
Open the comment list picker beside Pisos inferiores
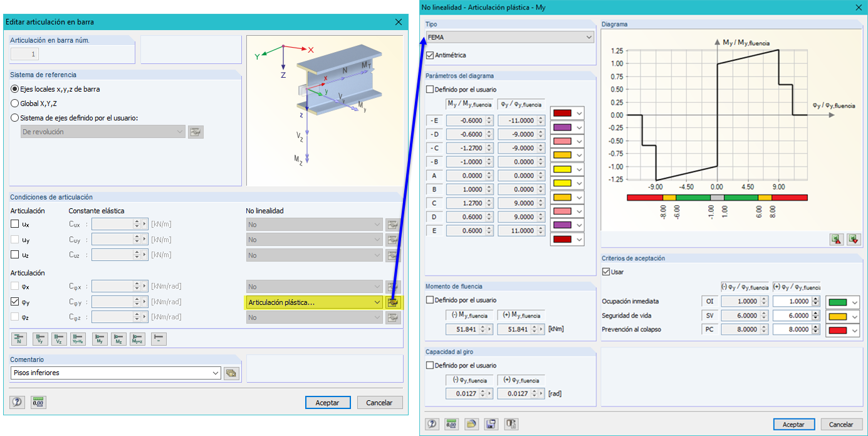[x=231, y=373]
